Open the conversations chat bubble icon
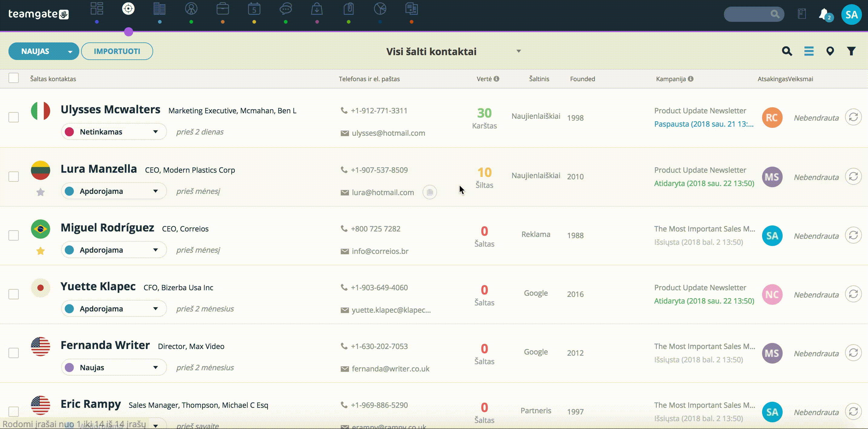The image size is (868, 429). click(285, 9)
